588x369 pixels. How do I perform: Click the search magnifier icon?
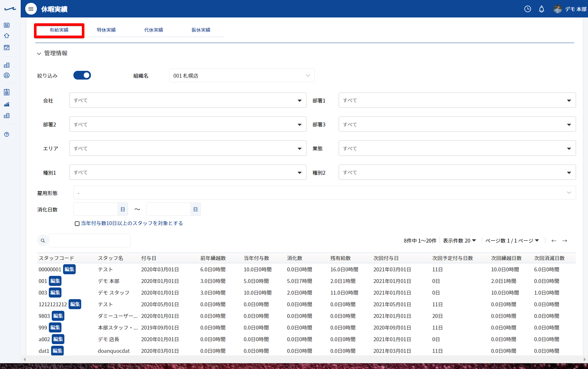pyautogui.click(x=43, y=241)
